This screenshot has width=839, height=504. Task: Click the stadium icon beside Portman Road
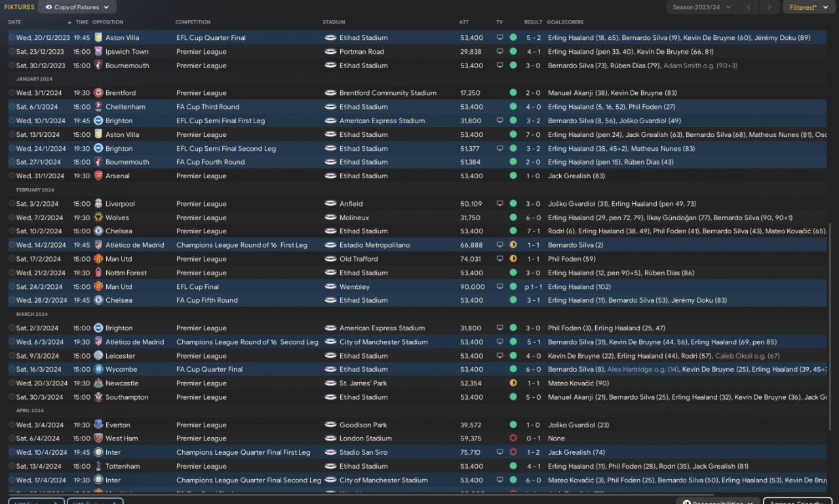[330, 52]
